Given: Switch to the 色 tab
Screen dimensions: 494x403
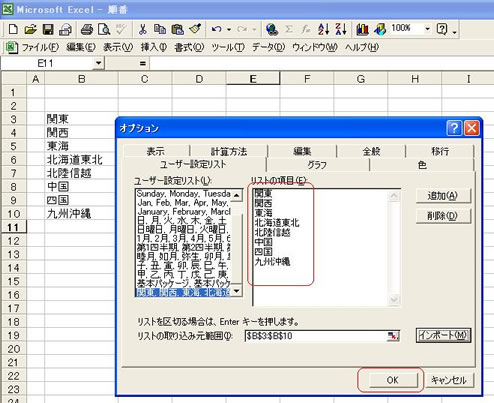Looking at the screenshot, I should tap(422, 165).
